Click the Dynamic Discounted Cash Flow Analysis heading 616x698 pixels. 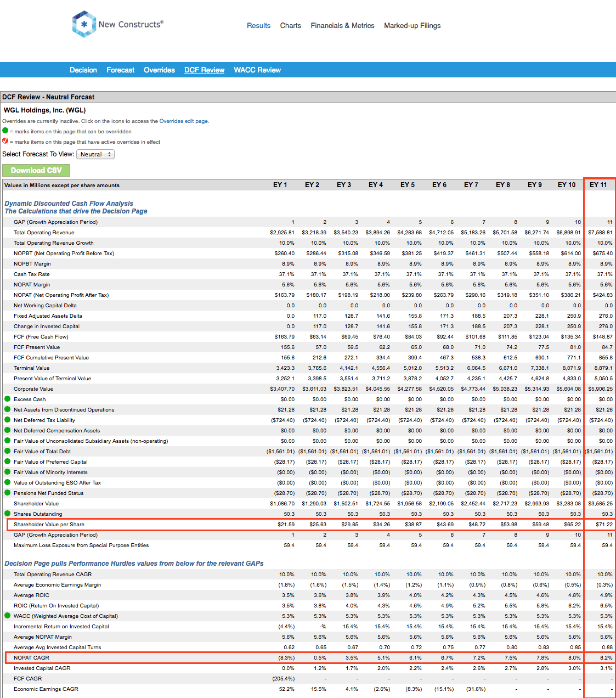click(x=69, y=203)
